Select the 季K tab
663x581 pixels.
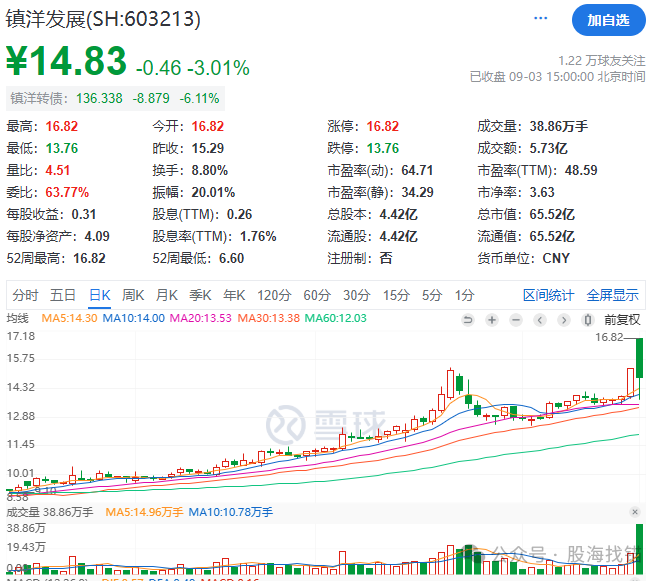coord(200,295)
